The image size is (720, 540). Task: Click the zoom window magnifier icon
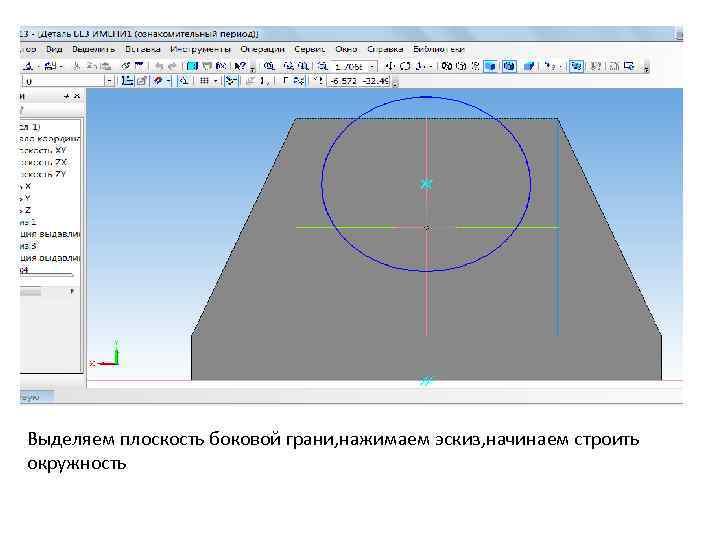(270, 66)
